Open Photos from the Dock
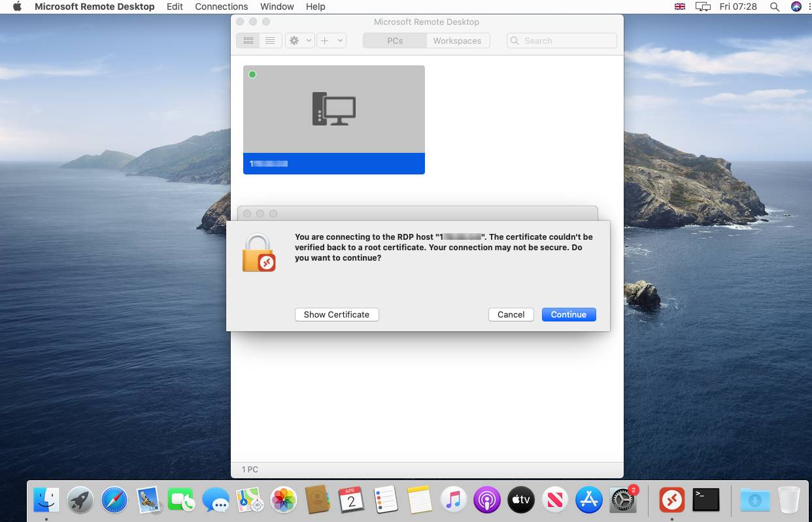812x522 pixels. [x=284, y=500]
